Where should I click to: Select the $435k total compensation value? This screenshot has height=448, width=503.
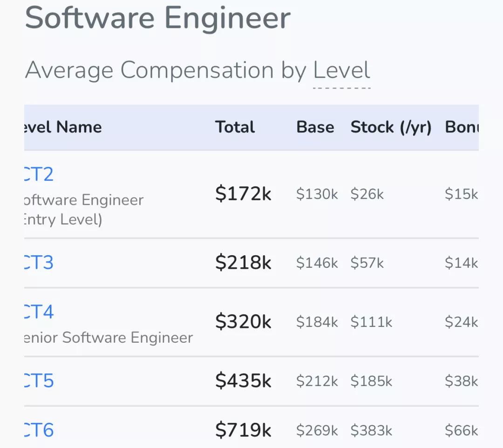(243, 381)
